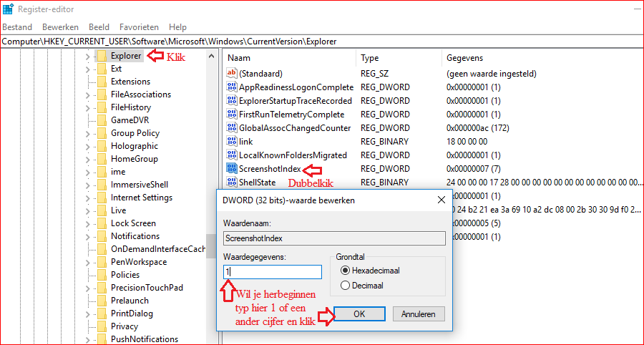Viewport: 644px width, 345px height.
Task: Expand the Explorer tree node
Action: pos(87,56)
